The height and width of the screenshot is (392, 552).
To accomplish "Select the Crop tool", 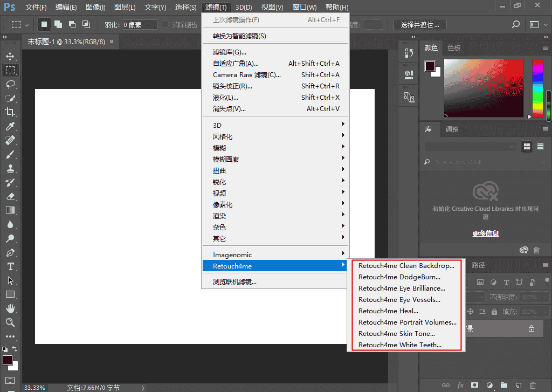I will (10, 112).
